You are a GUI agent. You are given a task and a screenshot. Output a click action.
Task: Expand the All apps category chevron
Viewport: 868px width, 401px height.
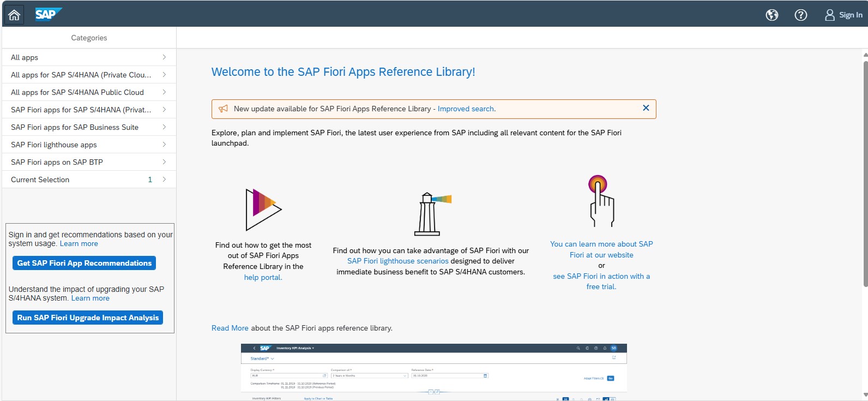click(164, 57)
